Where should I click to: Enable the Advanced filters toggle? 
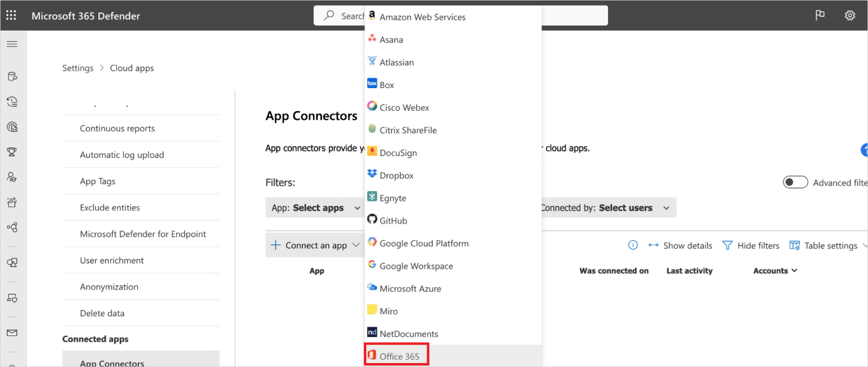point(795,182)
